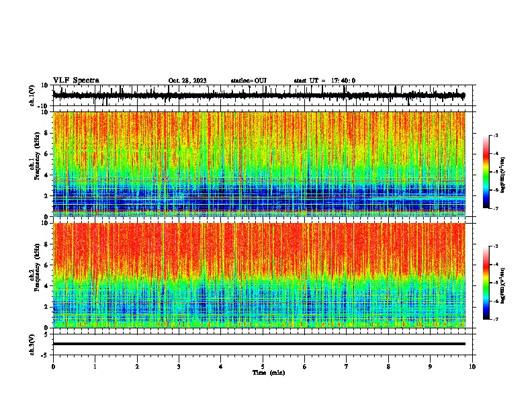This screenshot has height=411, width=532.
Task: Click time-axis tick label '5'
Action: [263, 367]
